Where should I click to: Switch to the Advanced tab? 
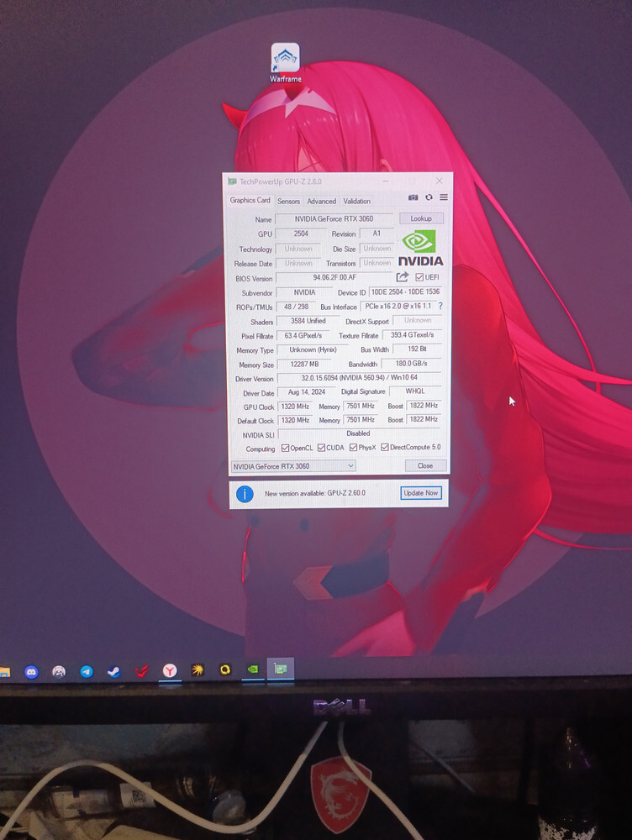(x=321, y=202)
